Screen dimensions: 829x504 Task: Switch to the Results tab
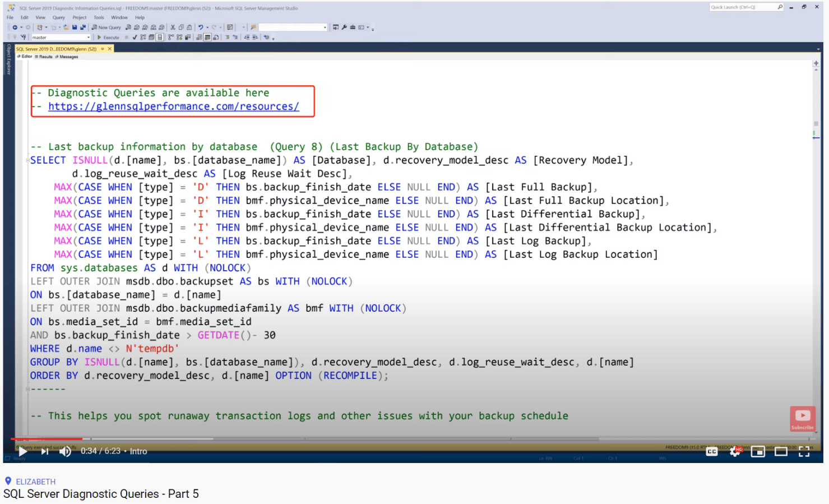44,57
